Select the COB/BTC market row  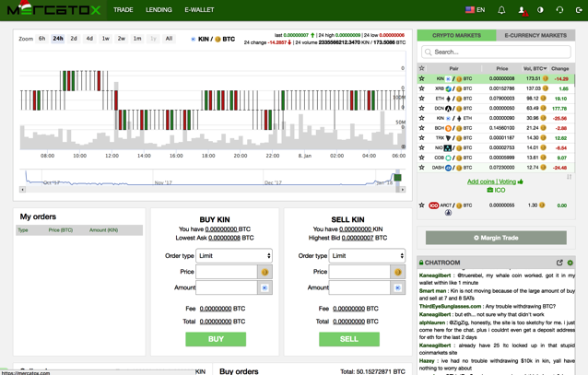496,158
